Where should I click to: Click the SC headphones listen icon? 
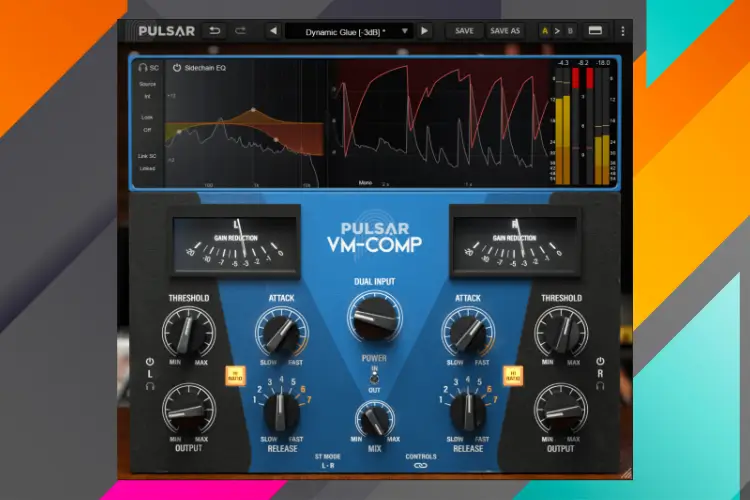(143, 68)
